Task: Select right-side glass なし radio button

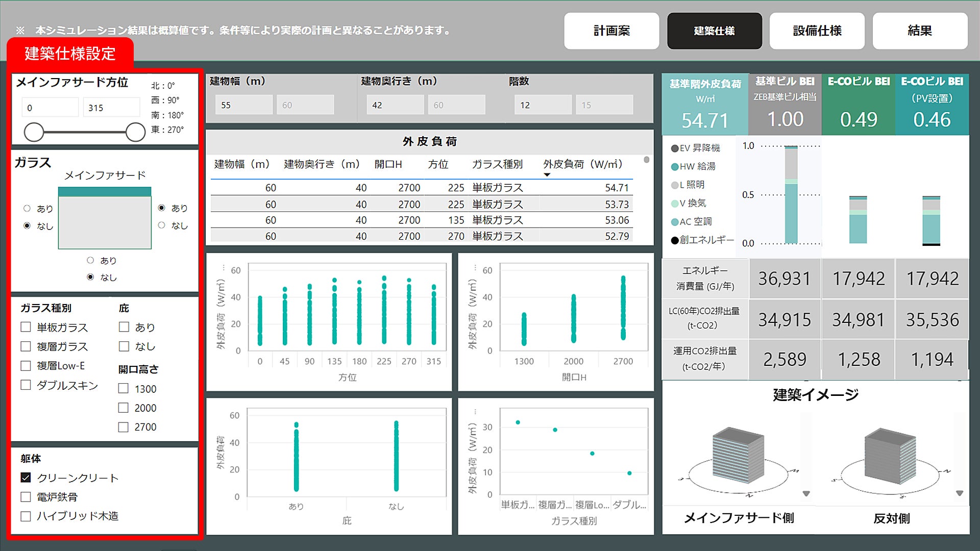Action: tap(162, 226)
